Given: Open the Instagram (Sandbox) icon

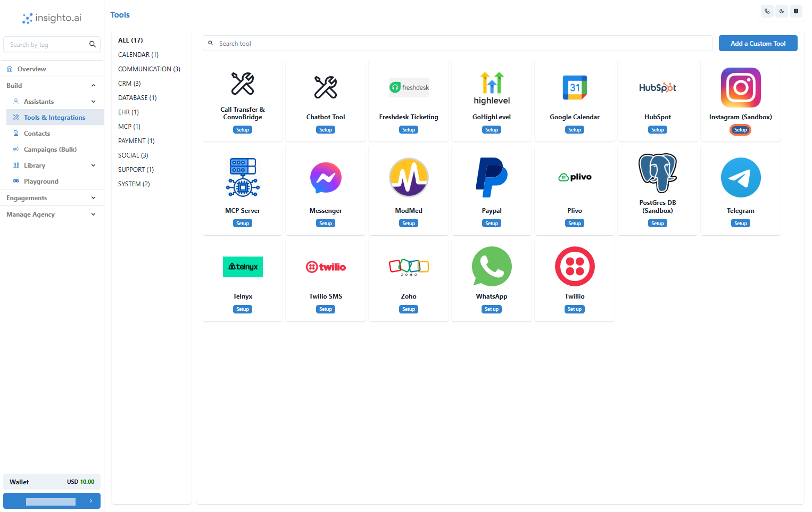Looking at the screenshot, I should point(740,87).
